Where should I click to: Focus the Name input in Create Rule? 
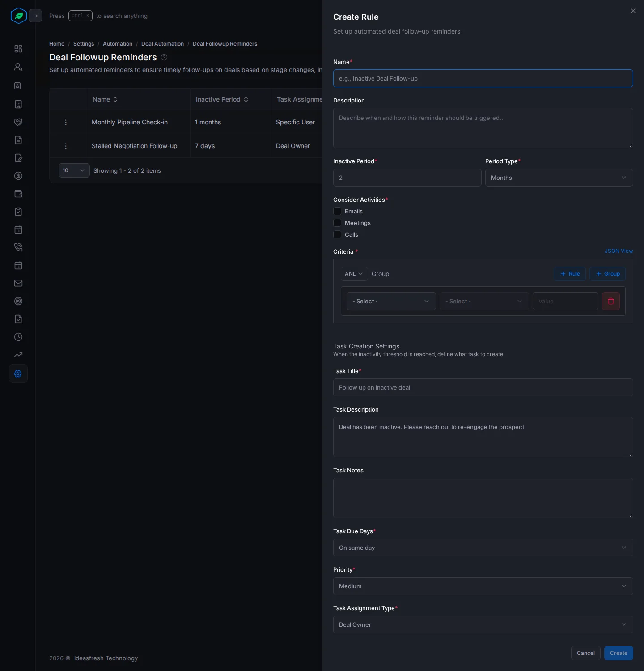483,78
